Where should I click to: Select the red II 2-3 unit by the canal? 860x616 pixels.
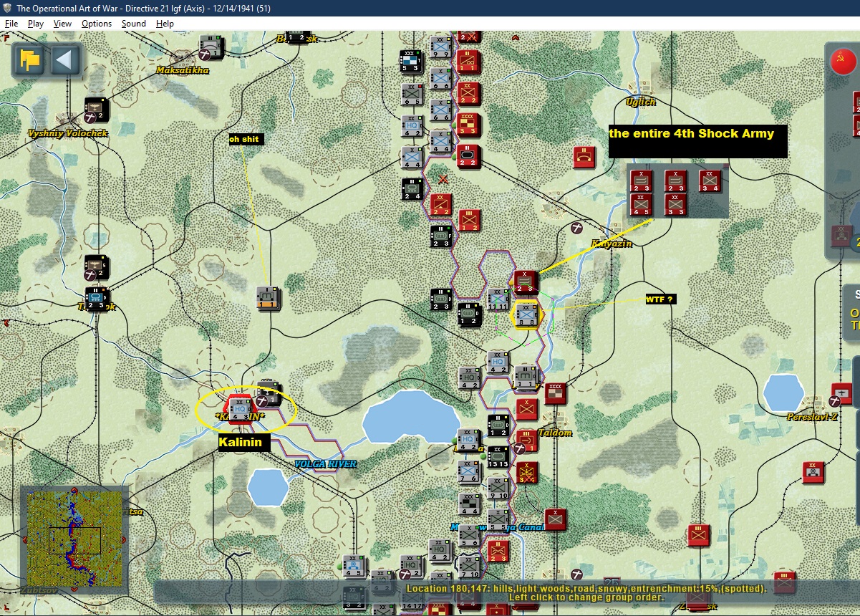498,551
